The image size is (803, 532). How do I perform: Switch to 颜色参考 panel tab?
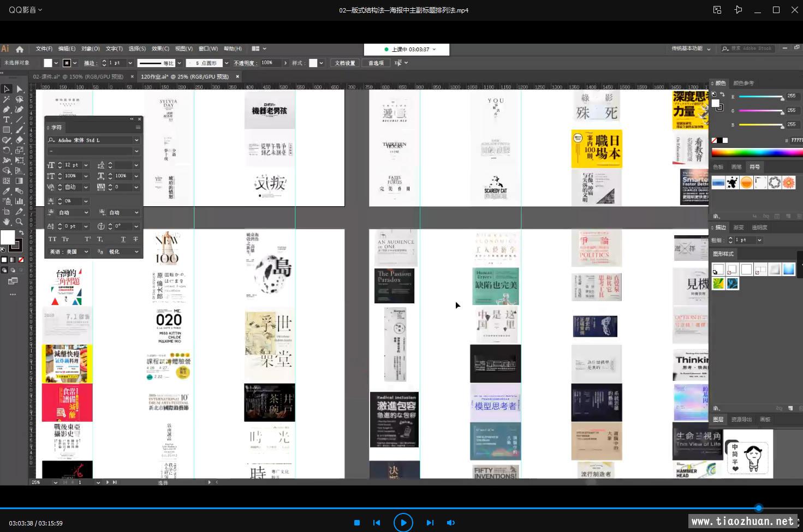point(743,83)
